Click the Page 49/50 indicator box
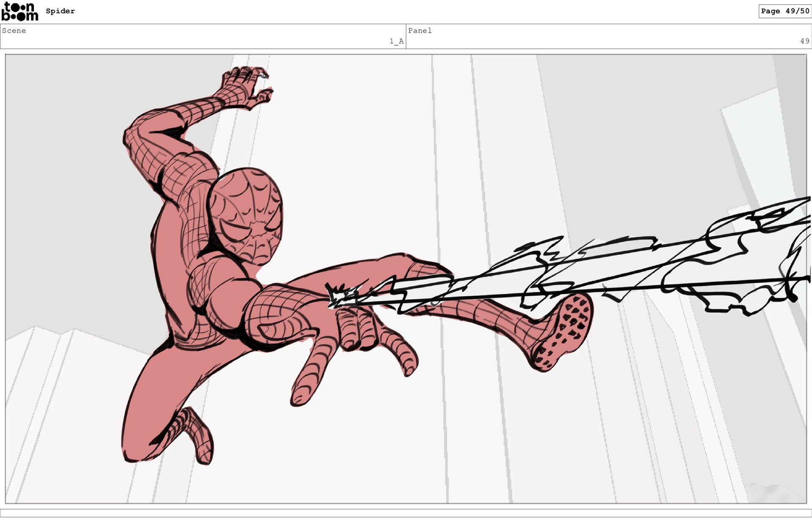This screenshot has width=812, height=525. 785,11
